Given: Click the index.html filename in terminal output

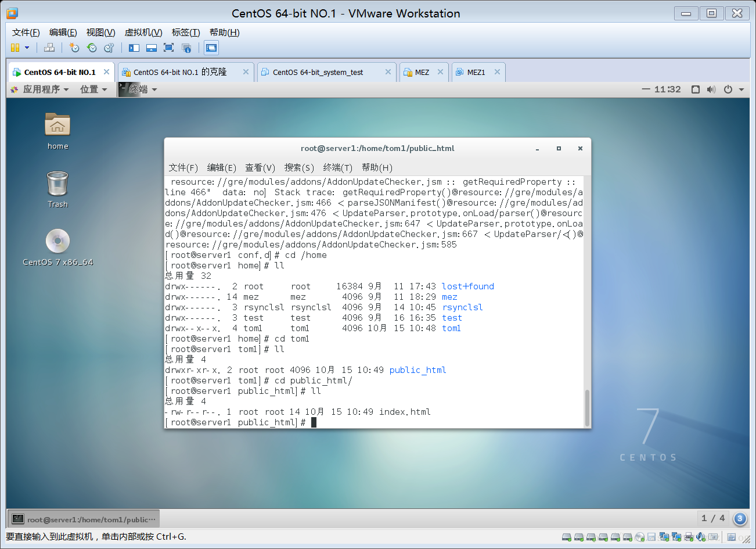Looking at the screenshot, I should click(405, 412).
